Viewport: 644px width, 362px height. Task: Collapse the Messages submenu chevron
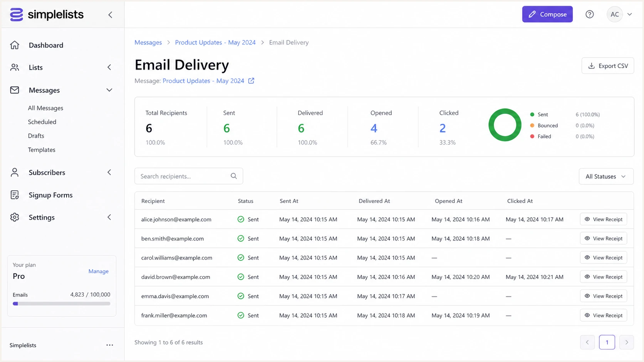(109, 90)
